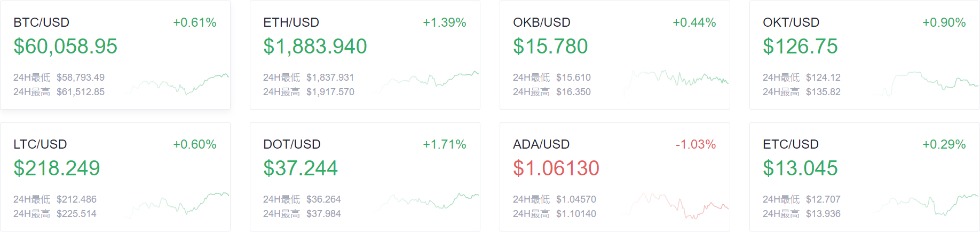This screenshot has width=980, height=232.
Task: Click the $218.249 LTC price
Action: tap(57, 168)
